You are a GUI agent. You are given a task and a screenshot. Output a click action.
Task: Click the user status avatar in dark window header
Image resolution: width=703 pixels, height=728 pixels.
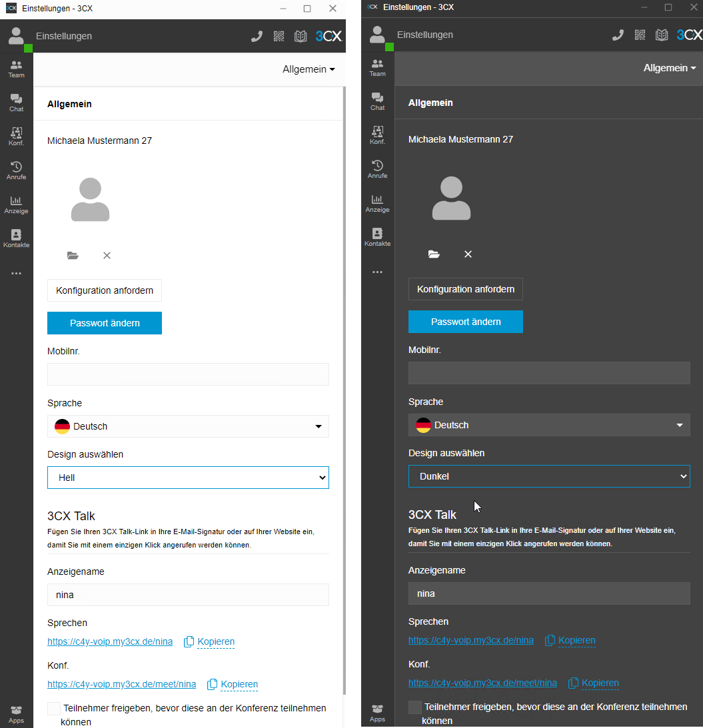click(378, 36)
